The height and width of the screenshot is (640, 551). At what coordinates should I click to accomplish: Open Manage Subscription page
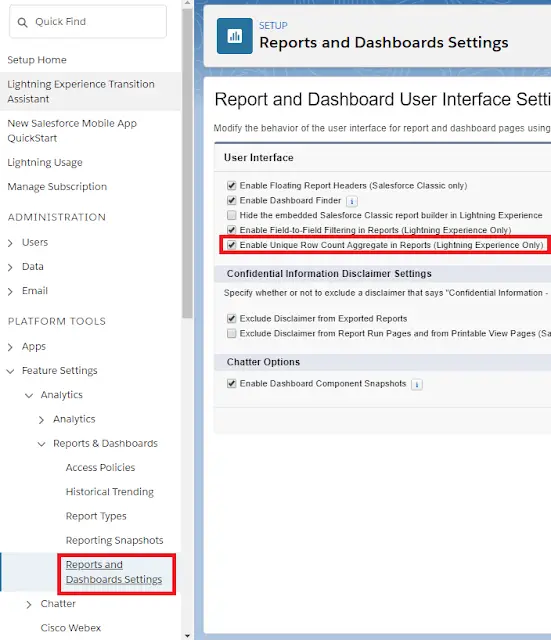[x=57, y=187]
